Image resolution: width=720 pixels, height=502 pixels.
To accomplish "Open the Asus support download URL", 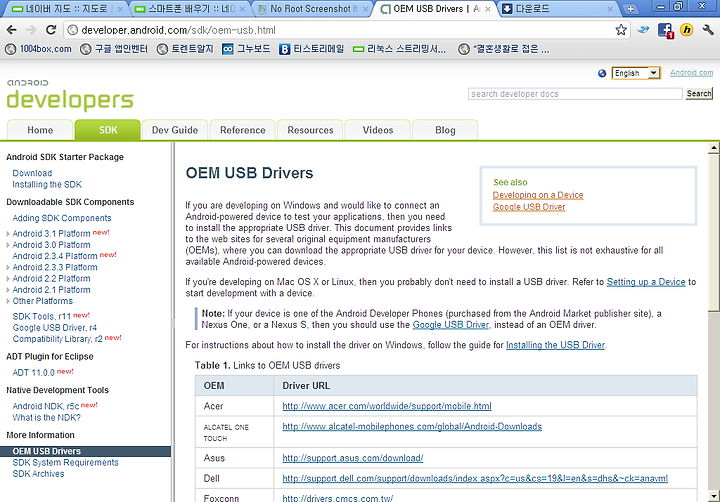I will tap(353, 458).
